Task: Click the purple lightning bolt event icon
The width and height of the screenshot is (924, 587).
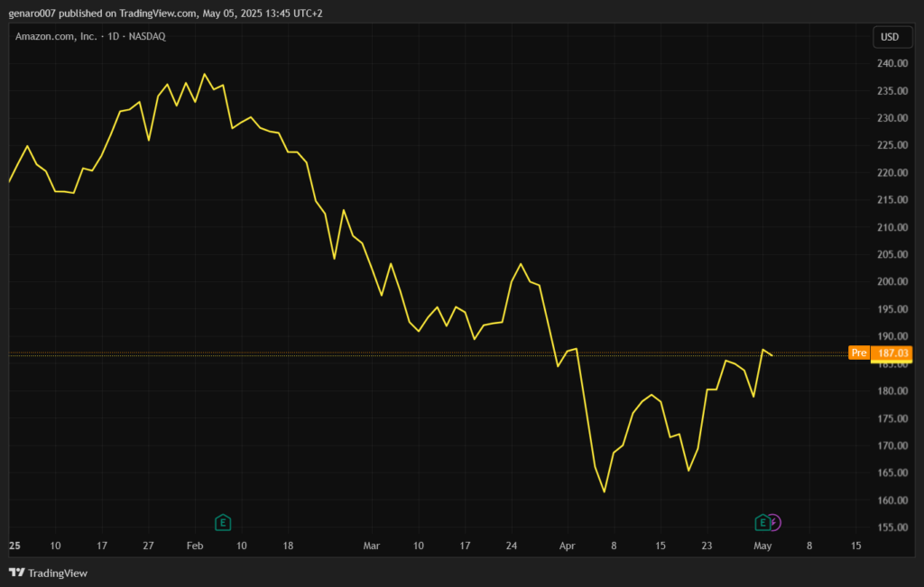Action: coord(774,522)
